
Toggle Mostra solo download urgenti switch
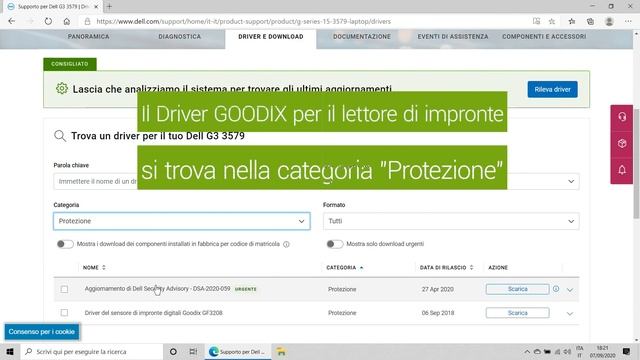pyautogui.click(x=335, y=244)
